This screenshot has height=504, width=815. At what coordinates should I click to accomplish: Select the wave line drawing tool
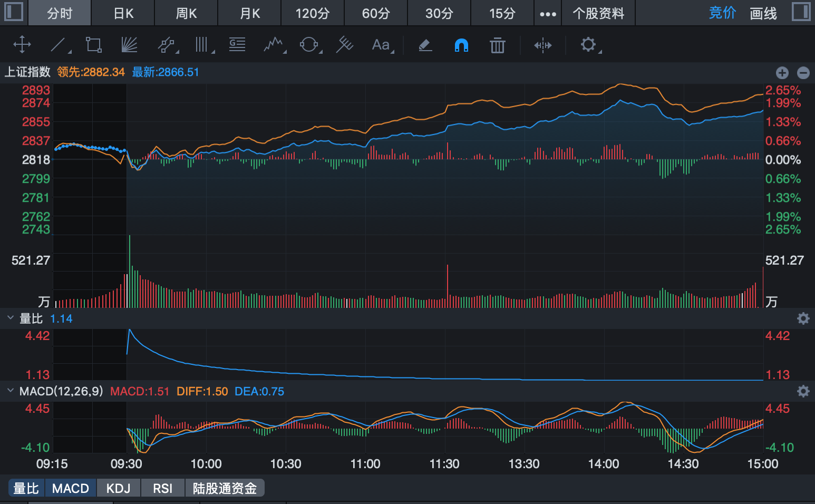(273, 45)
